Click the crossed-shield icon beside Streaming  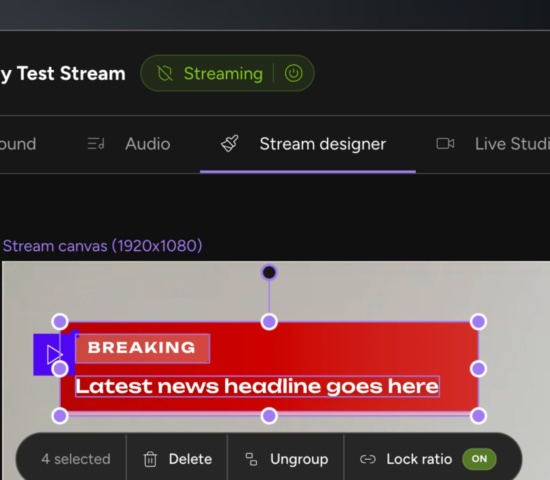click(x=165, y=74)
